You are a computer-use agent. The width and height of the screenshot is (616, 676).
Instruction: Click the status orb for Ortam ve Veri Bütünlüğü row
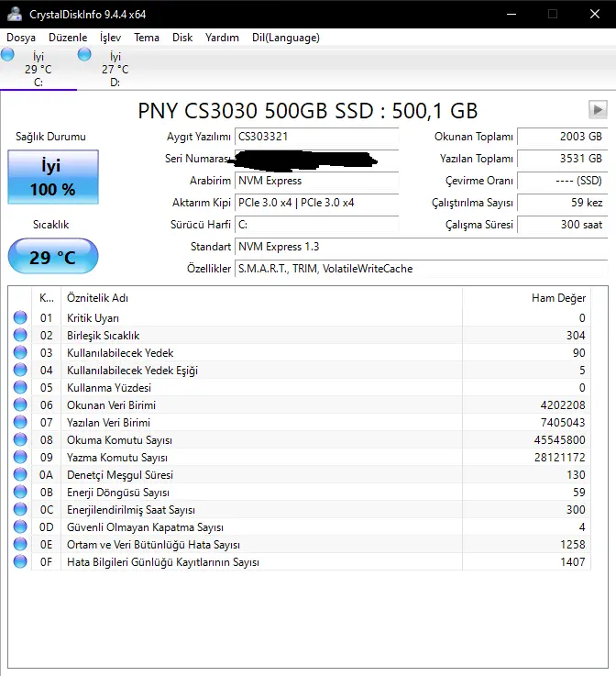pos(20,545)
